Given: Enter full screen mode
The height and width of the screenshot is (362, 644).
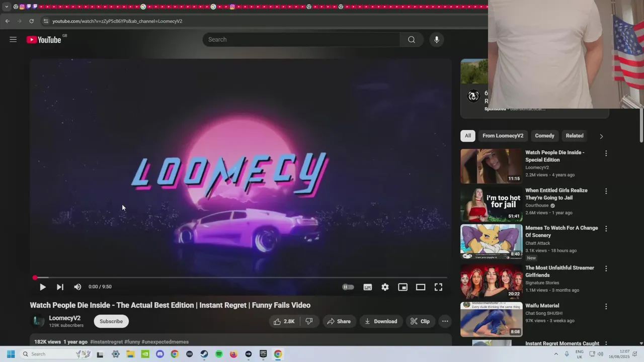Looking at the screenshot, I should pyautogui.click(x=438, y=287).
